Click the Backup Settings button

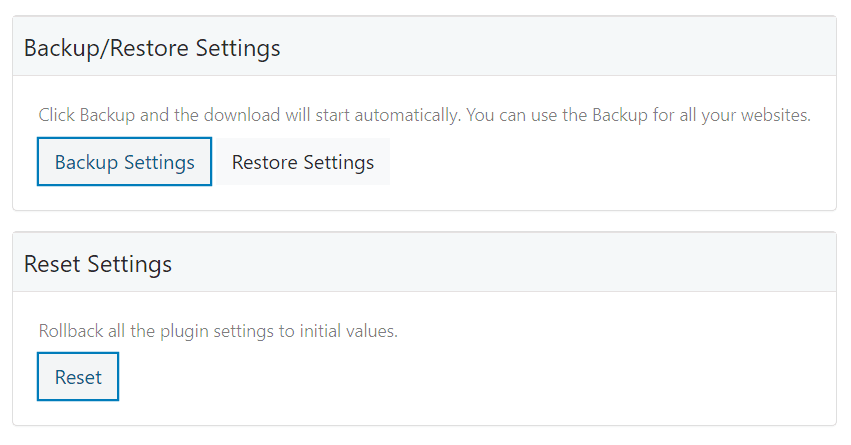pos(124,162)
